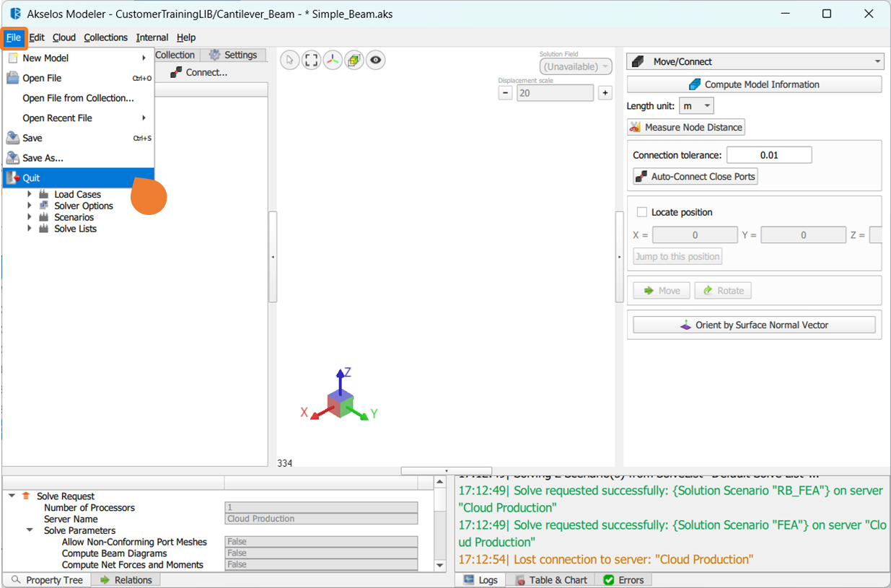The height and width of the screenshot is (588, 891).
Task: Click the Auto-Connect Close Ports icon
Action: click(641, 176)
